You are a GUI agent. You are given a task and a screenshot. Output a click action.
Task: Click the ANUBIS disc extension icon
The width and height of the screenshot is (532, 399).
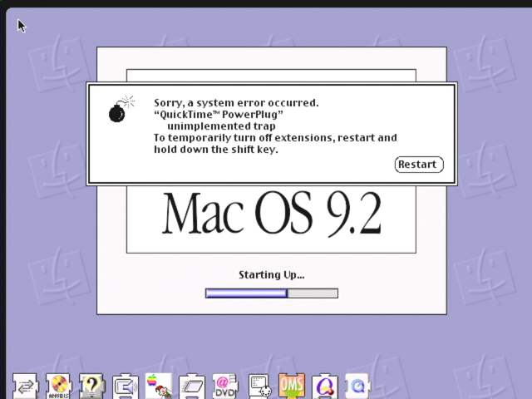point(59,386)
